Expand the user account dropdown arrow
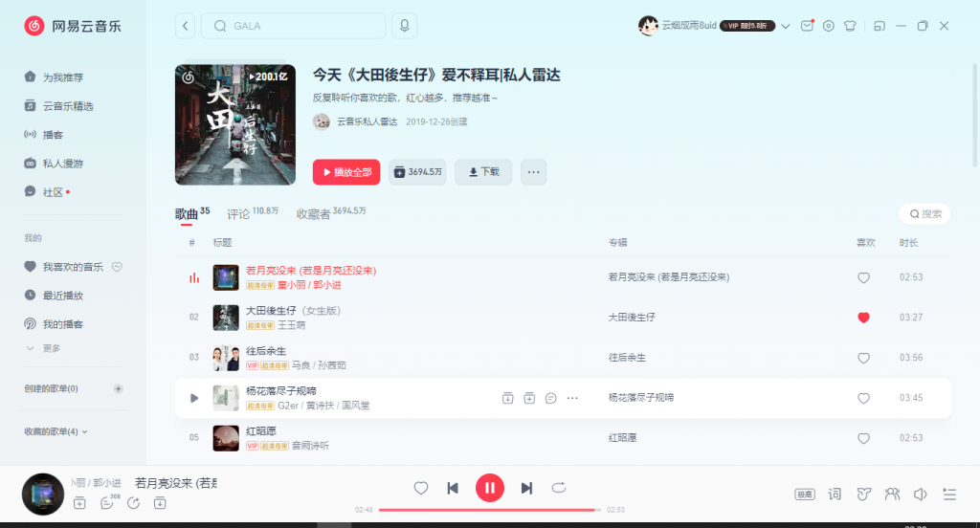The width and height of the screenshot is (980, 528). point(786,26)
